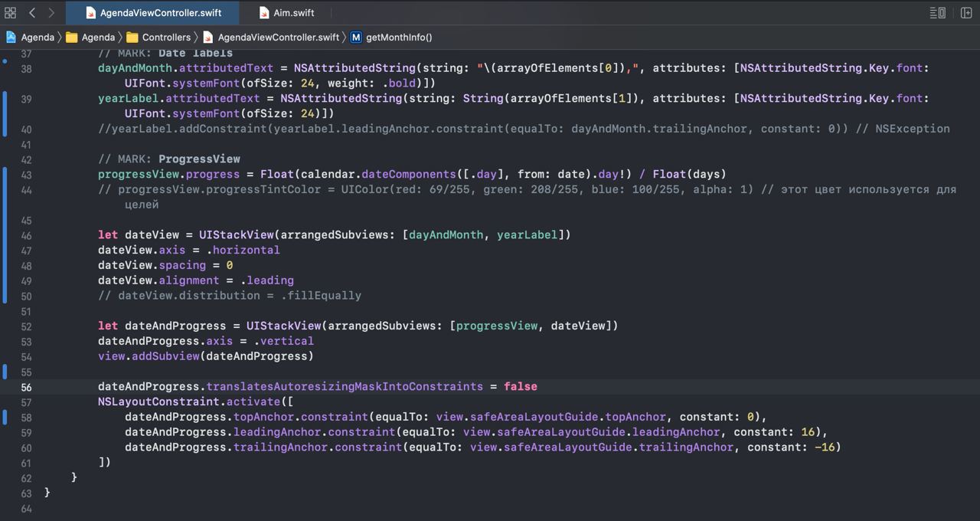Image resolution: width=980 pixels, height=521 pixels.
Task: Click the M method badge in breadcrumb
Action: [x=356, y=37]
